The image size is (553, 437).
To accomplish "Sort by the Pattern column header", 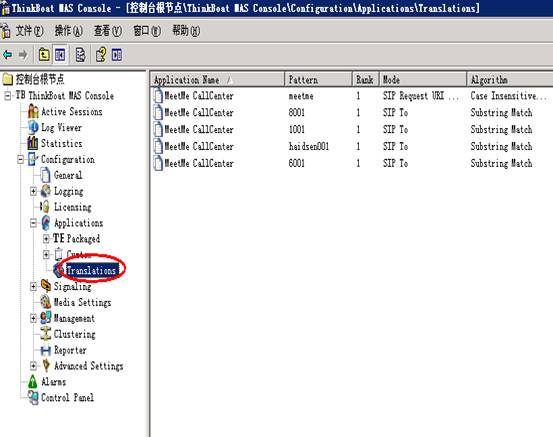I will (318, 80).
